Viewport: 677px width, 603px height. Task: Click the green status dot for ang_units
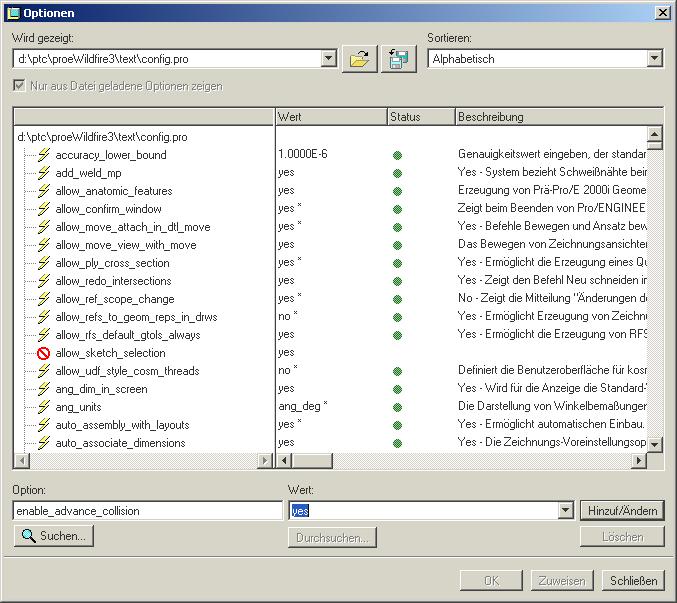(397, 407)
